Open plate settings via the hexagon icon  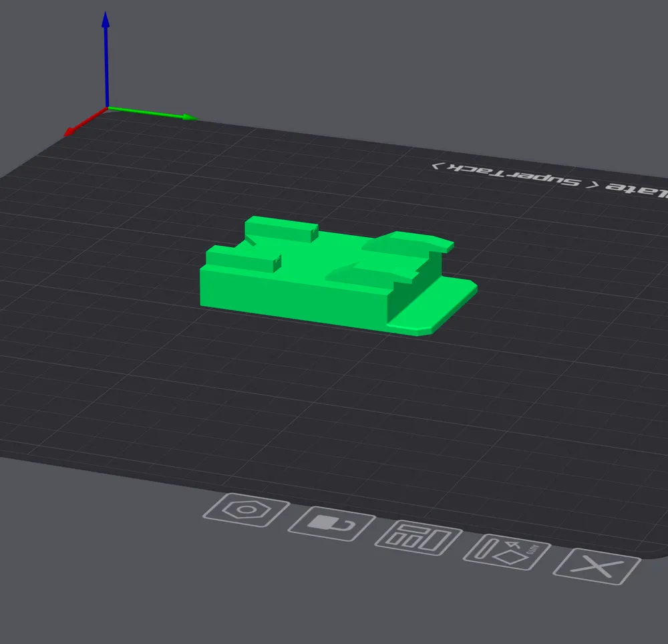click(x=245, y=510)
